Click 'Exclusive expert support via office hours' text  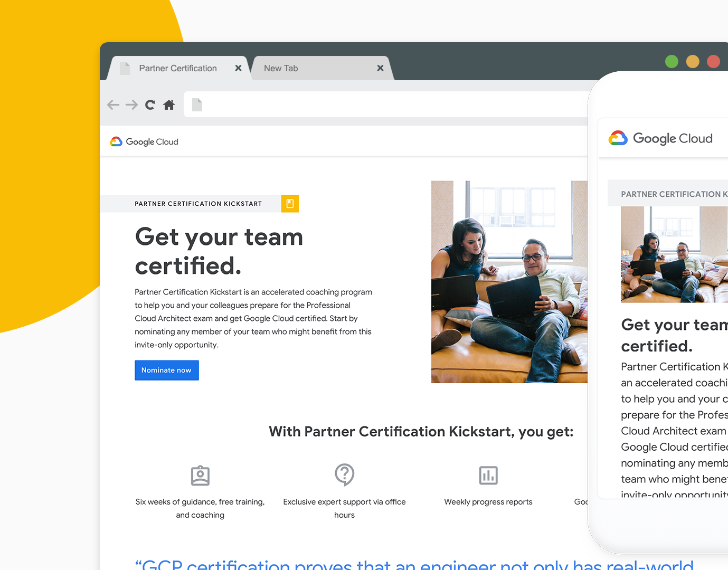point(344,508)
